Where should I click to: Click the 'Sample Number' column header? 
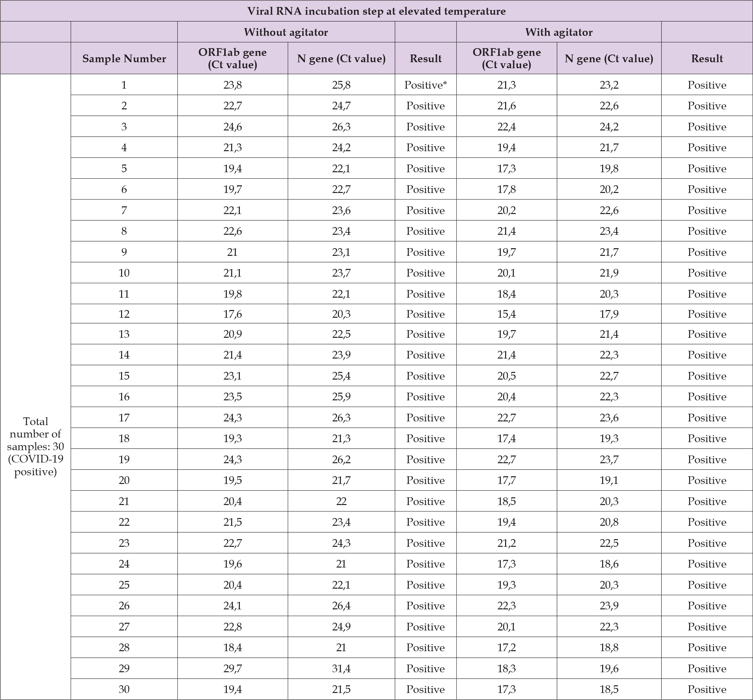click(x=124, y=58)
